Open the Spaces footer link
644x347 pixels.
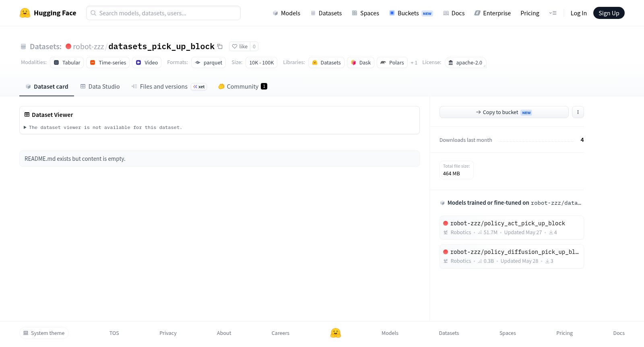pyautogui.click(x=508, y=333)
